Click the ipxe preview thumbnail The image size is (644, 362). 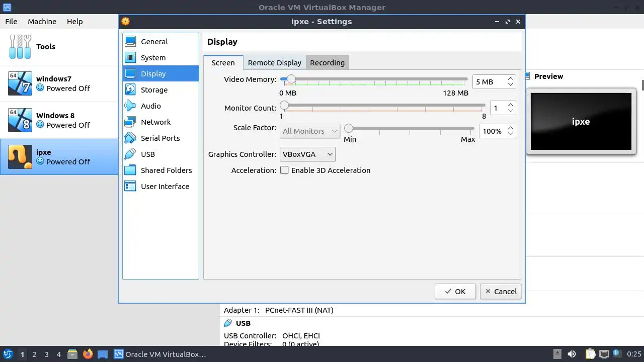pyautogui.click(x=581, y=121)
